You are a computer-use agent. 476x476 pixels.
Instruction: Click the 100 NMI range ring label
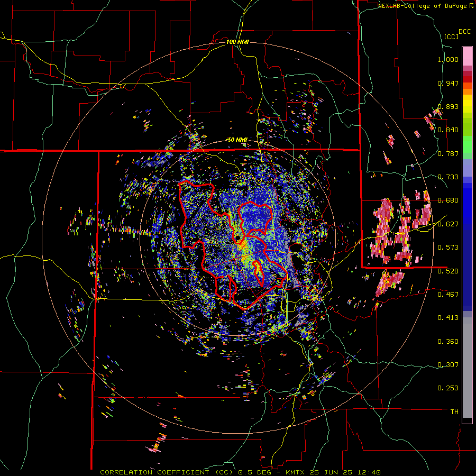[237, 42]
